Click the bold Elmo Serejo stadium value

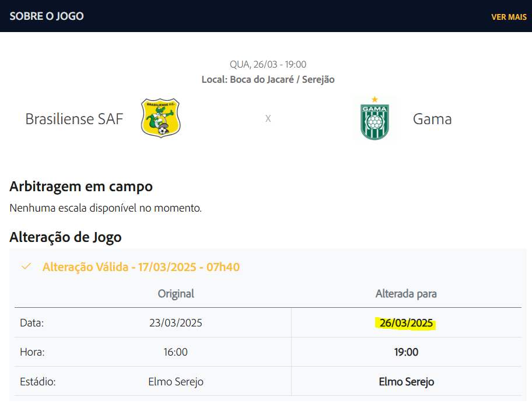tap(406, 382)
